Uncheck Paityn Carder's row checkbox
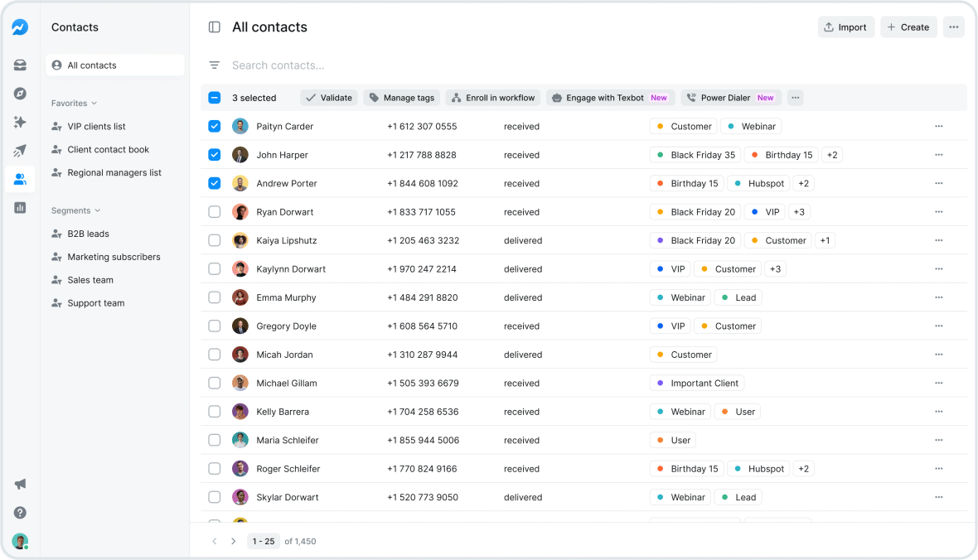Screen dimensions: 978x560 215,126
